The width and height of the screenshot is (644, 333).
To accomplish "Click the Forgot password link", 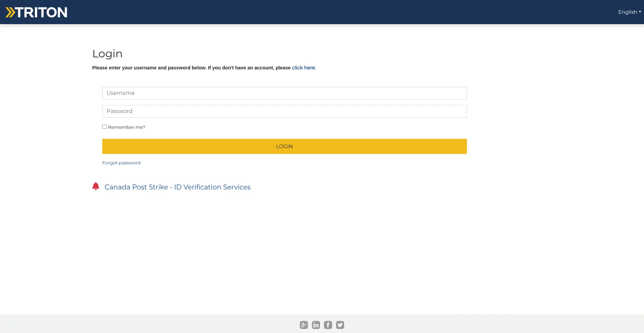I will click(x=121, y=163).
